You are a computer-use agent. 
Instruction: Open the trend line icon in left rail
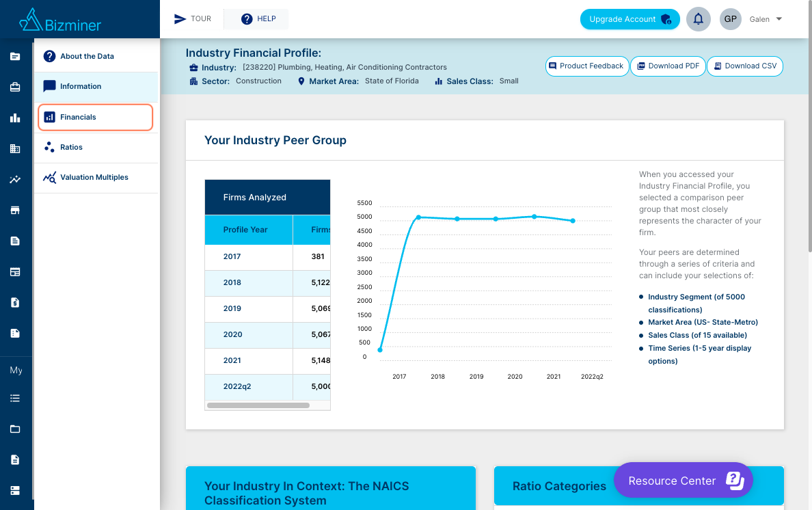point(15,180)
